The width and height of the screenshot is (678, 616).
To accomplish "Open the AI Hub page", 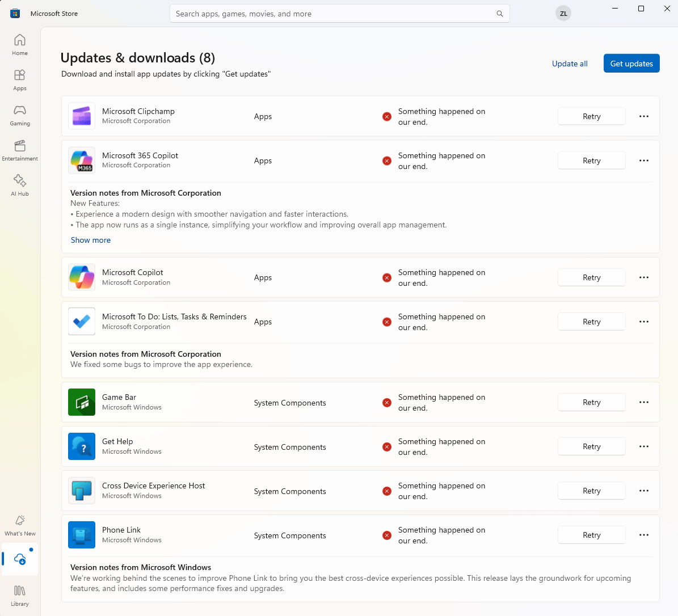I will pyautogui.click(x=20, y=185).
